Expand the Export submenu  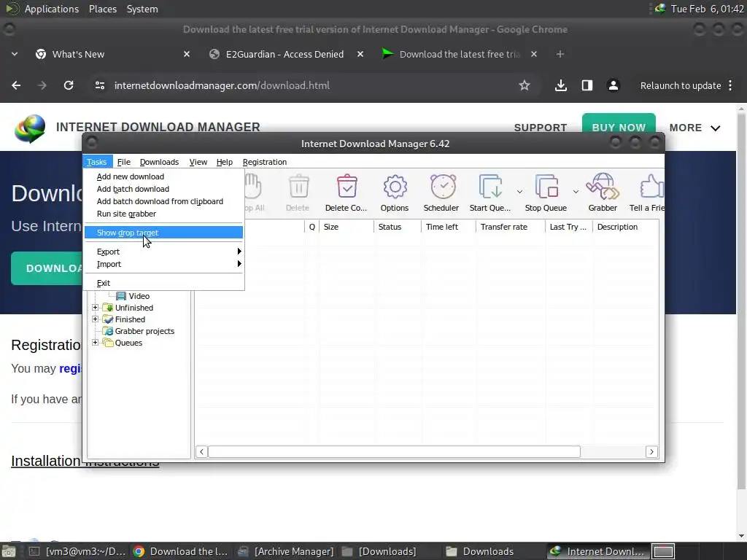[163, 252]
